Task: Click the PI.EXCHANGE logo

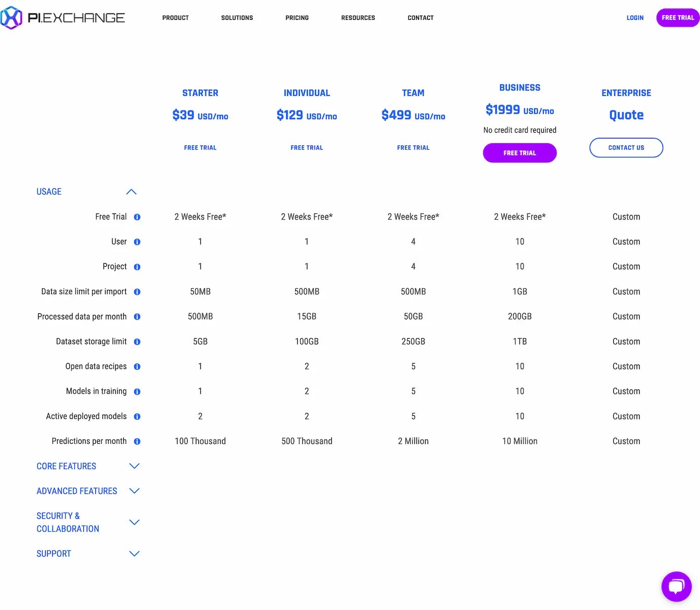Action: click(x=62, y=17)
